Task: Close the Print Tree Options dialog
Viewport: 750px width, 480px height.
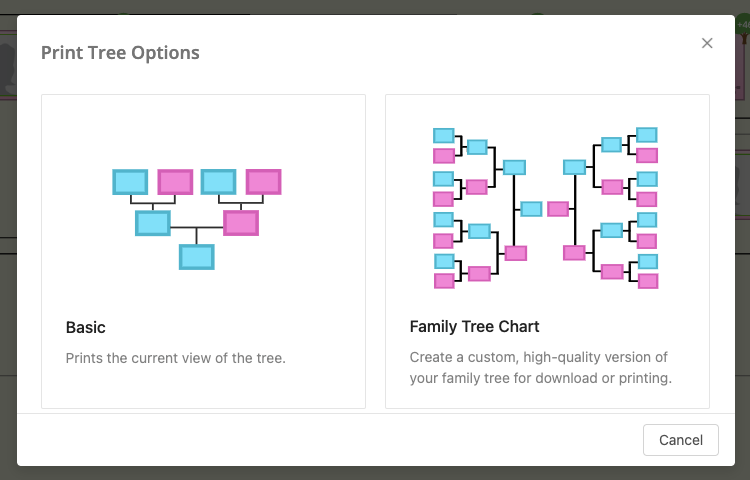Action: pos(707,43)
